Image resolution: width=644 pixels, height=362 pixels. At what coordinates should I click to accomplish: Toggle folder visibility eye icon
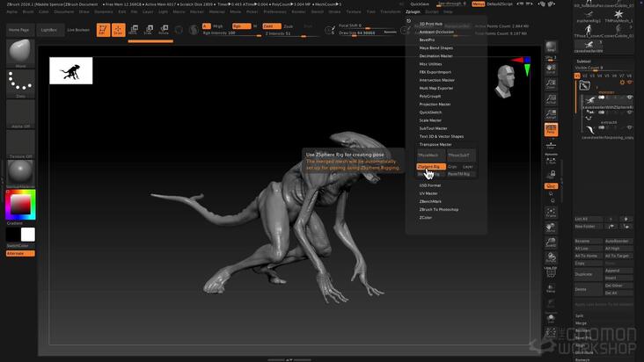click(630, 83)
